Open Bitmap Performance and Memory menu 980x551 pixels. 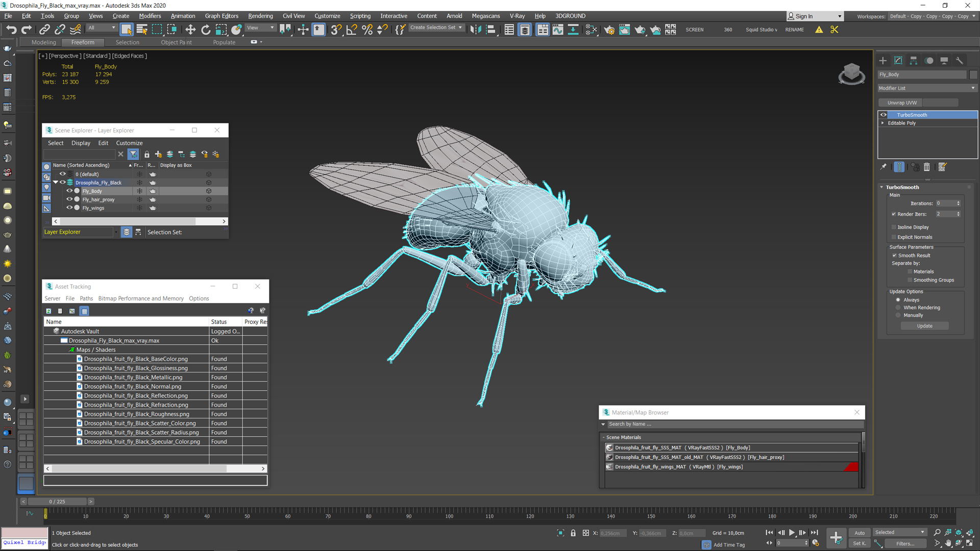[141, 298]
